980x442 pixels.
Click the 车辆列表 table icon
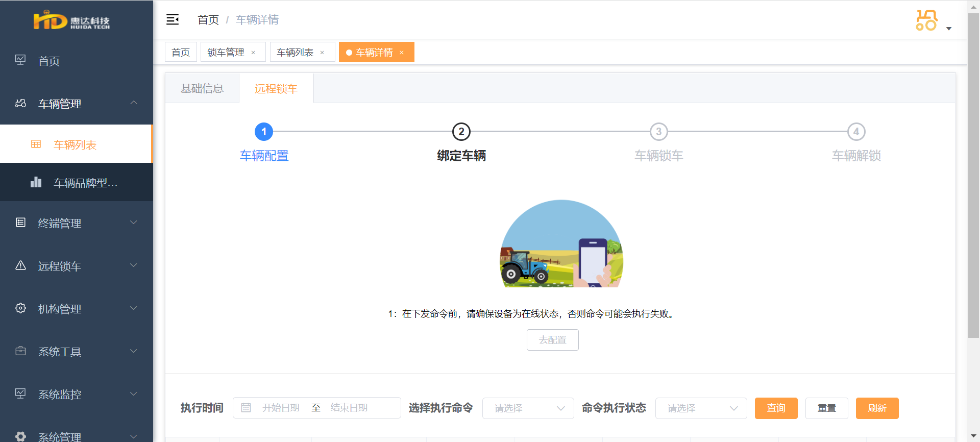coord(36,144)
